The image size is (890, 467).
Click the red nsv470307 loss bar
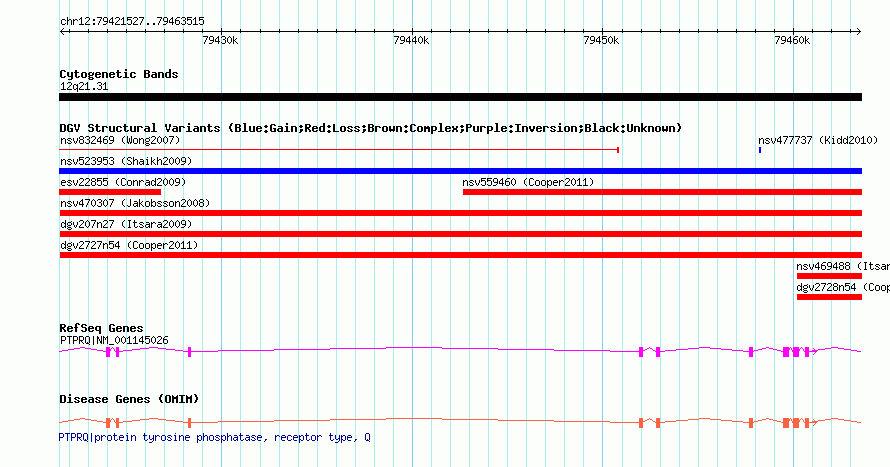(460, 213)
